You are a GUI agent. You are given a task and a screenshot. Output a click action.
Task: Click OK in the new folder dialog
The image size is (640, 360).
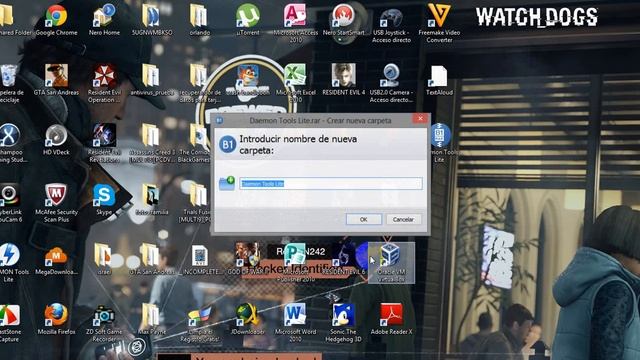point(364,219)
